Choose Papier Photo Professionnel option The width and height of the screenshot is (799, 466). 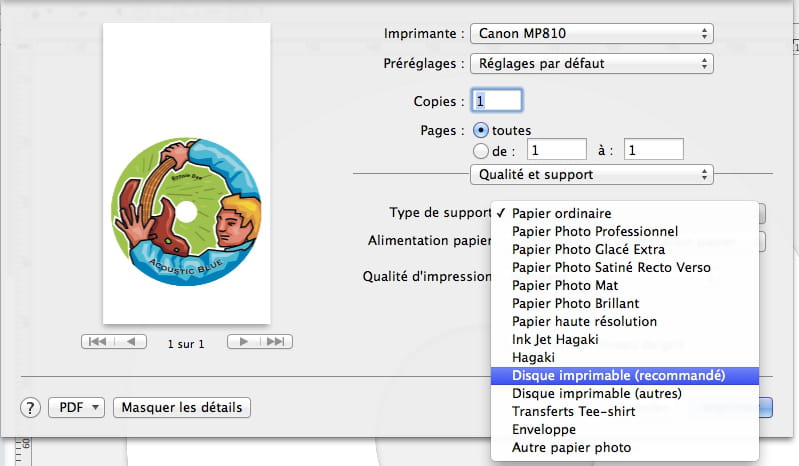point(625,231)
